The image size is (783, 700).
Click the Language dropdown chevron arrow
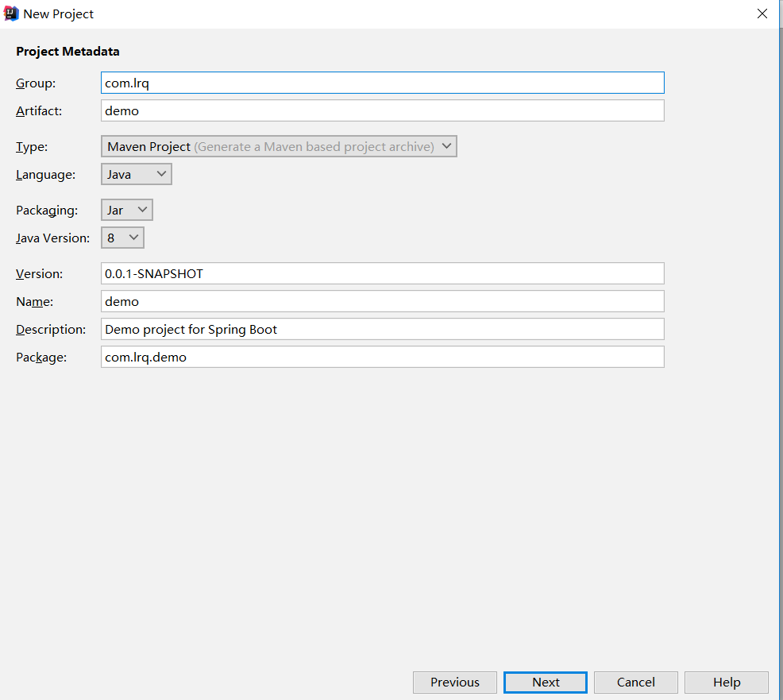point(161,174)
